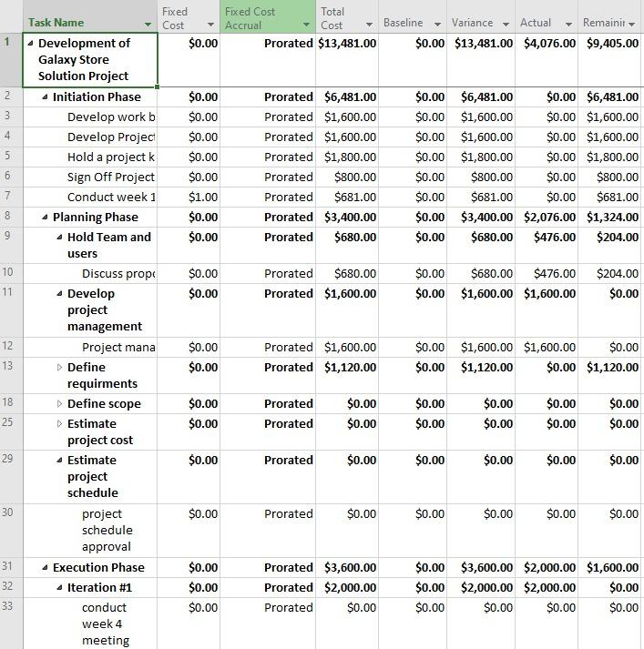This screenshot has height=649, width=644.
Task: Select the Sign Off Project task cell
Action: point(90,177)
